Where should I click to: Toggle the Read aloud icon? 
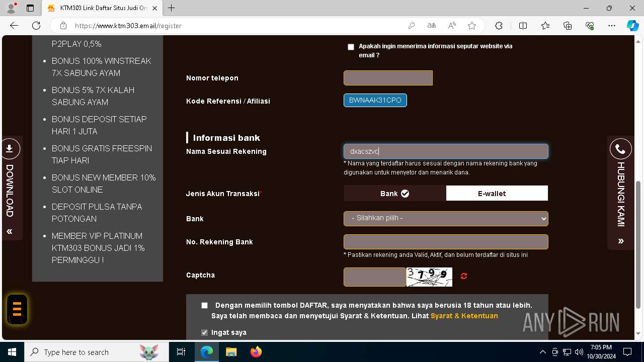[x=452, y=26]
